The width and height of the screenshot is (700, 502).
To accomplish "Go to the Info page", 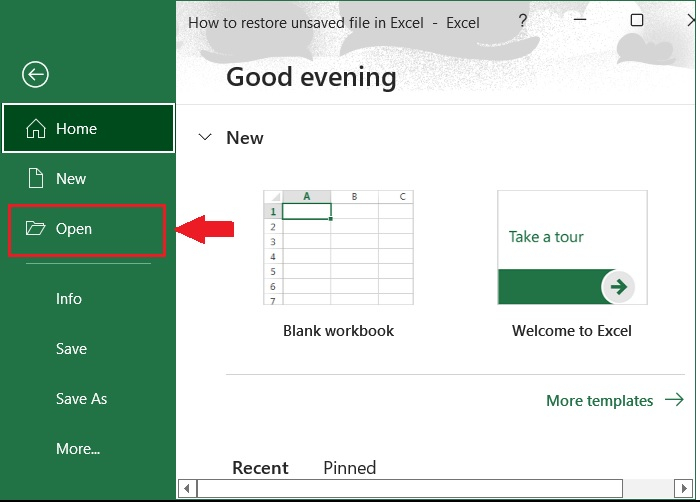I will (69, 298).
